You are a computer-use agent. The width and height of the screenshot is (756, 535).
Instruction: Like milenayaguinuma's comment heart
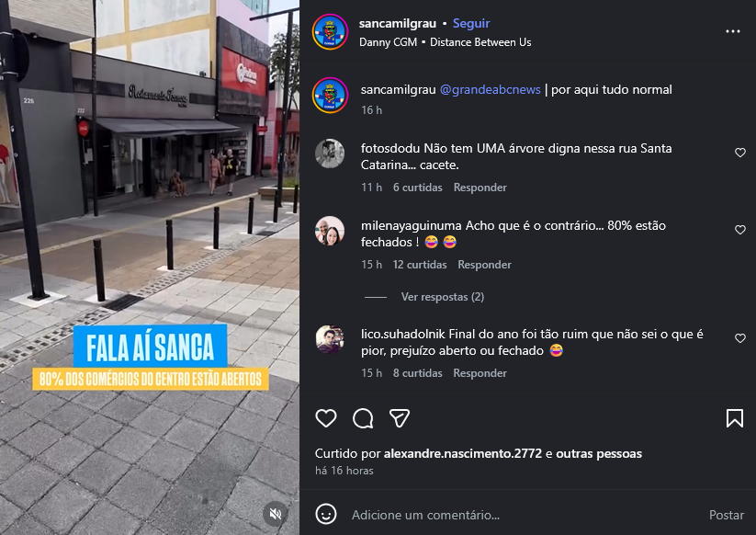[x=740, y=230]
